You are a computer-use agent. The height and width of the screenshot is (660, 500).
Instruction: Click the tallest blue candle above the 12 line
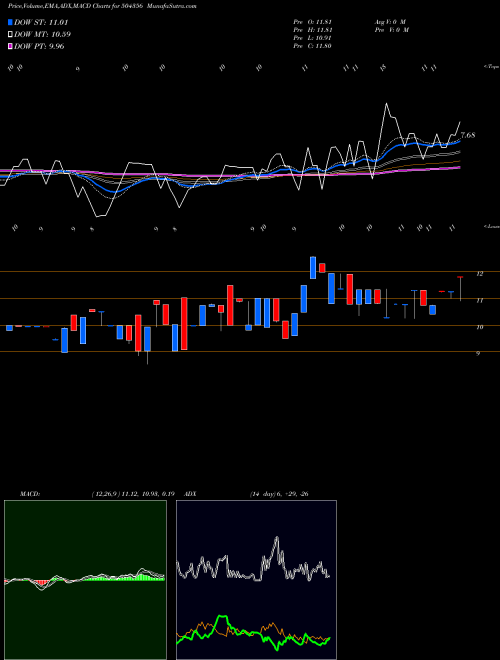(x=313, y=267)
